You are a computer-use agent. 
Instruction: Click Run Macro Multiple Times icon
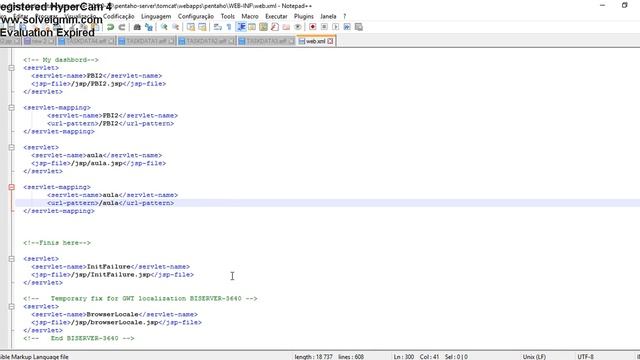[347, 27]
